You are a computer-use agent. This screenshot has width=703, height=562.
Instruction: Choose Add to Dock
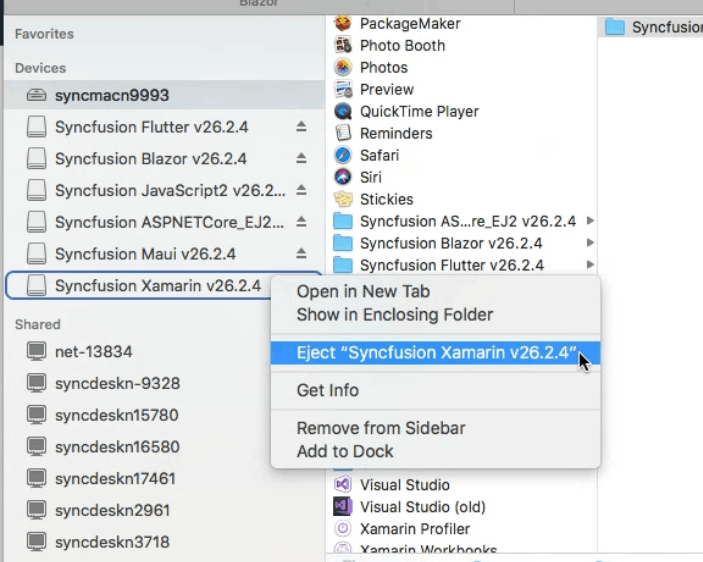pos(435,451)
